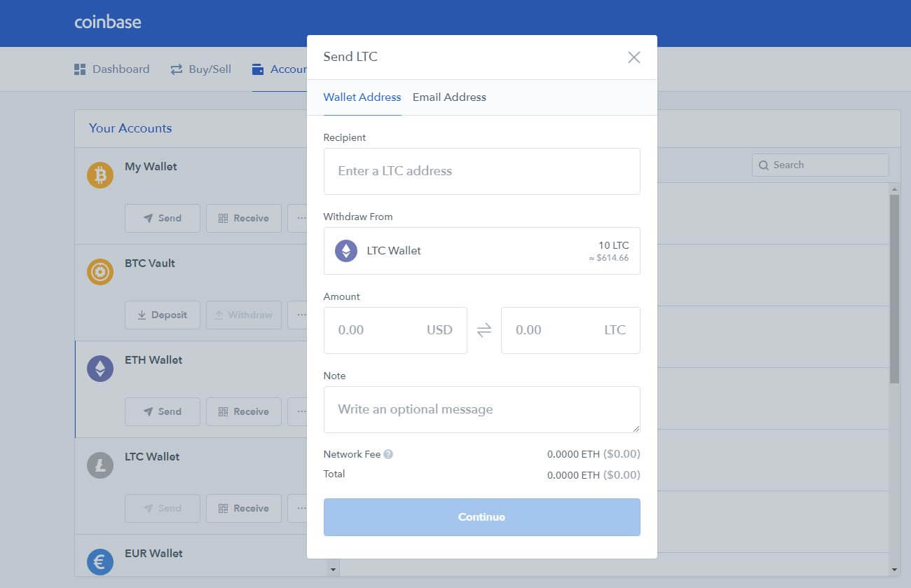Click Send under My Wallet

(163, 219)
